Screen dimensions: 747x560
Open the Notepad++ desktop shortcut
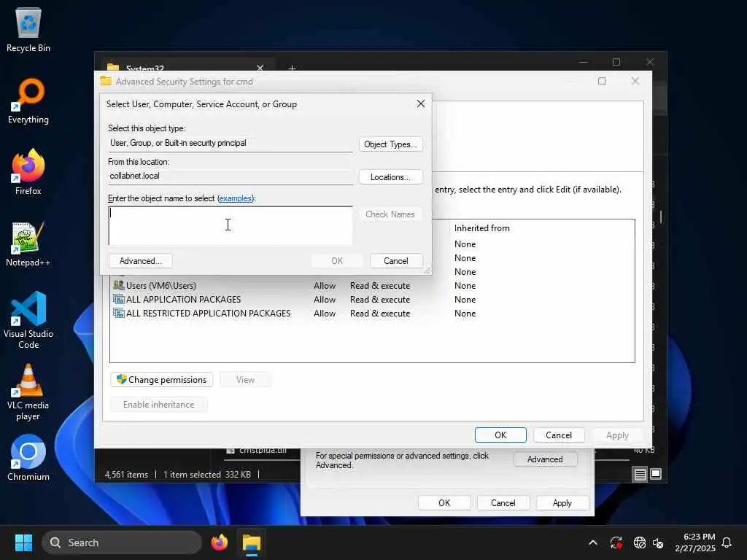[28, 244]
